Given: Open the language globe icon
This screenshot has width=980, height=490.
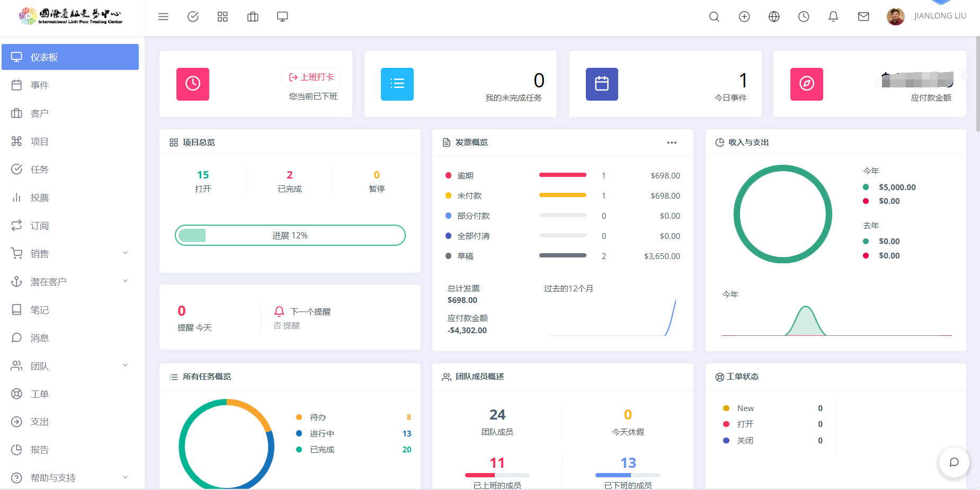Looking at the screenshot, I should (x=774, y=17).
